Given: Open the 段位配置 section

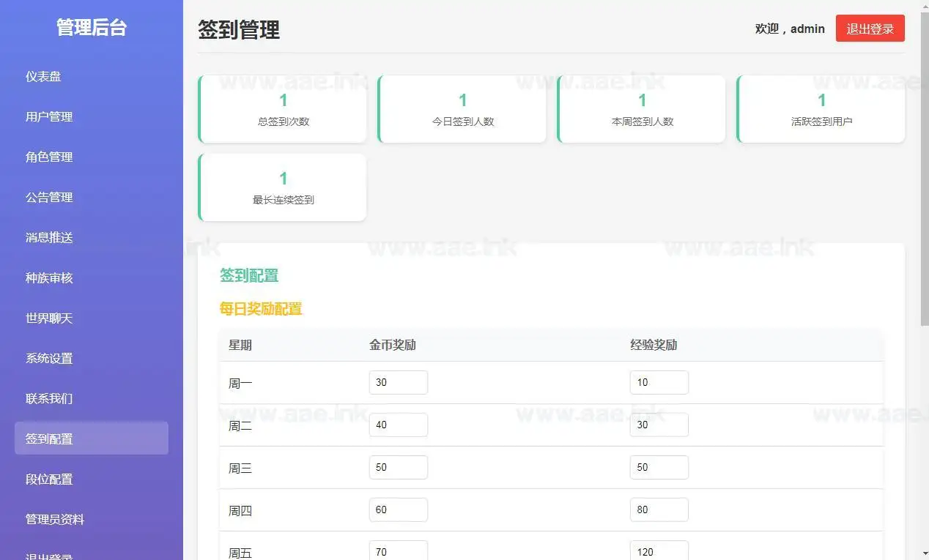Looking at the screenshot, I should pyautogui.click(x=48, y=479).
